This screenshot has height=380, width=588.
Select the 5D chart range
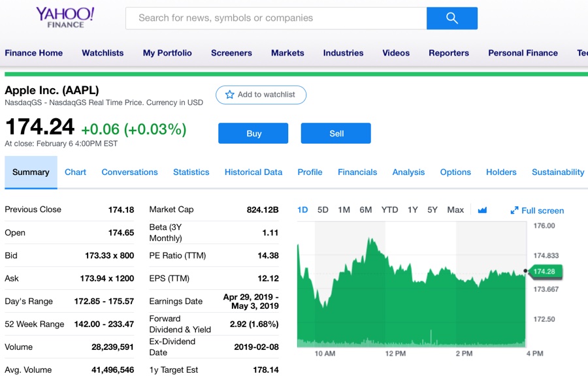point(323,210)
